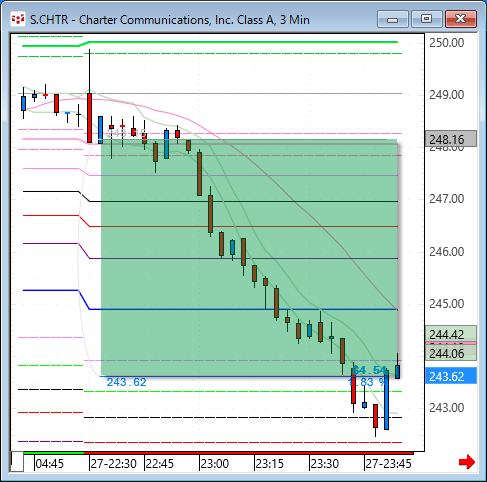Click the 243.00 price scale value
Viewport: 487px width, 482px height.
pyautogui.click(x=446, y=407)
